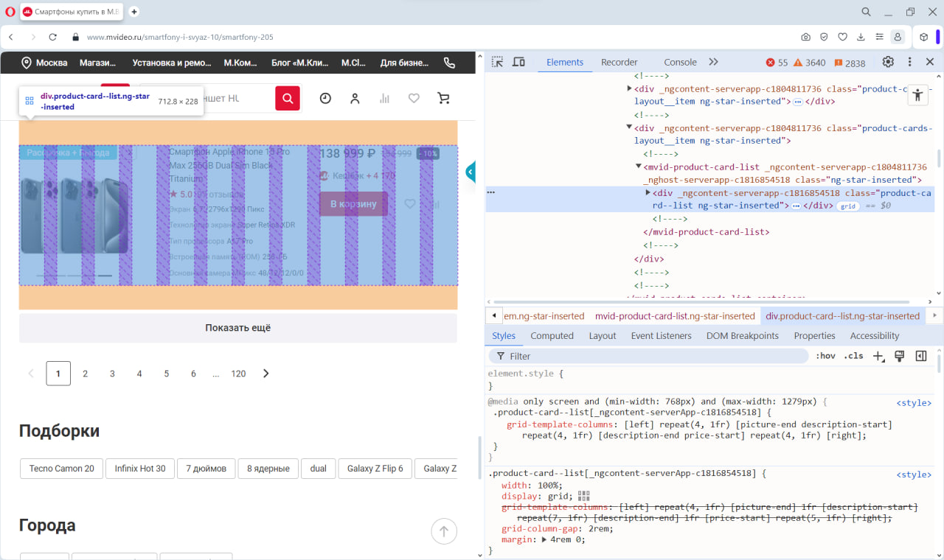This screenshot has width=944, height=560.
Task: Expand margin 4rem 0 shorthand triangle
Action: click(x=544, y=539)
